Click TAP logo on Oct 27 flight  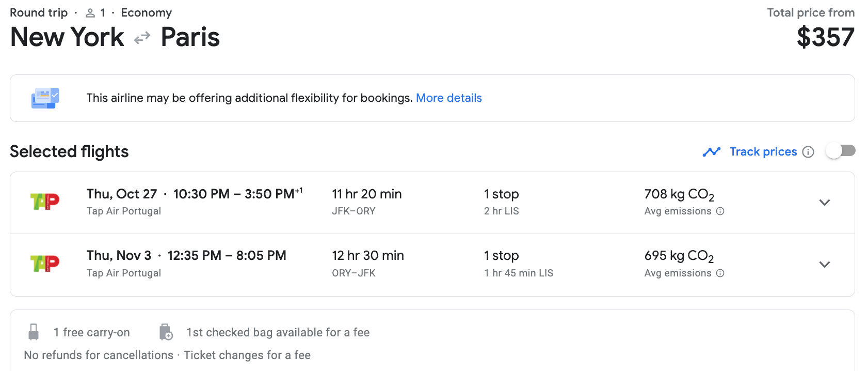coord(45,202)
